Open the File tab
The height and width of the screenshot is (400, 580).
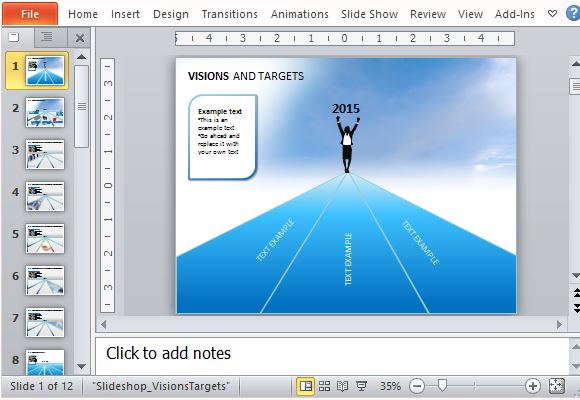click(30, 14)
